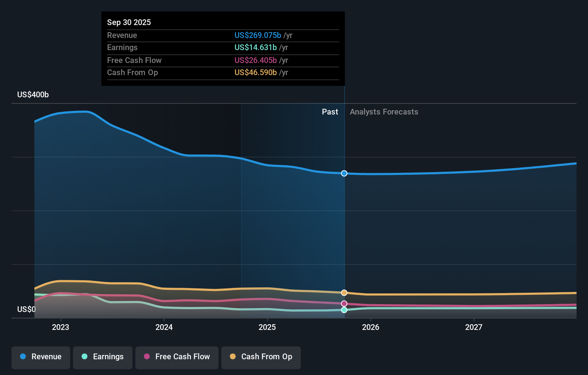Click the Past/Forecast divider line
This screenshot has height=375, width=588.
tap(344, 215)
